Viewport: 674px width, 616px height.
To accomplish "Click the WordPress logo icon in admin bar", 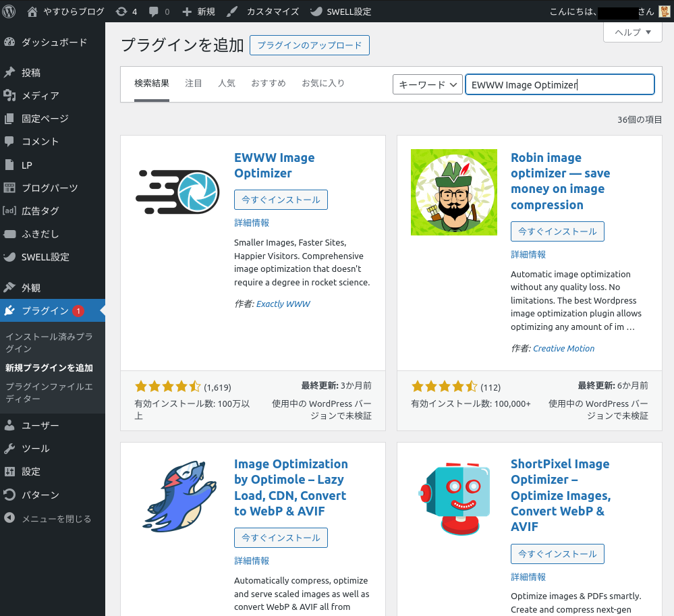I will pos(9,11).
